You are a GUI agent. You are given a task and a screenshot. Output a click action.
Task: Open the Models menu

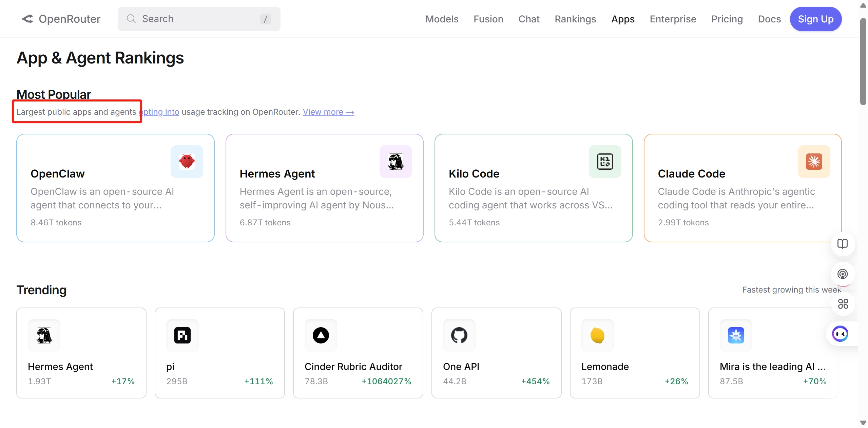tap(442, 19)
